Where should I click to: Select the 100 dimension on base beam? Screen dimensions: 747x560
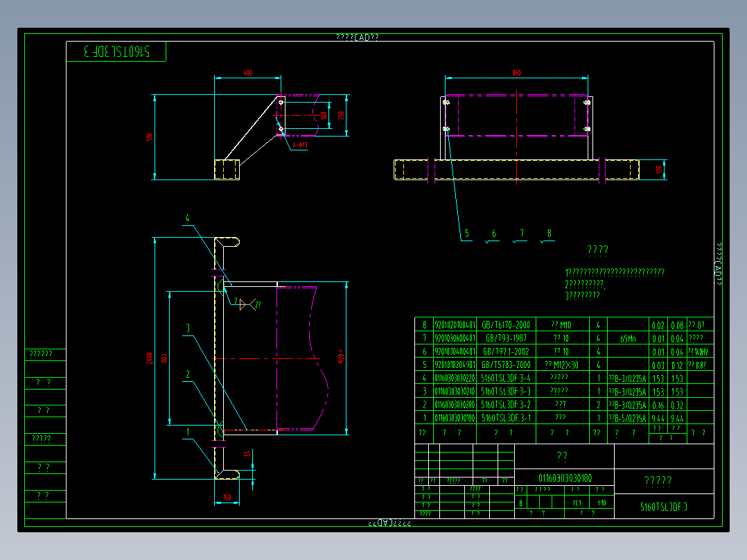(659, 170)
